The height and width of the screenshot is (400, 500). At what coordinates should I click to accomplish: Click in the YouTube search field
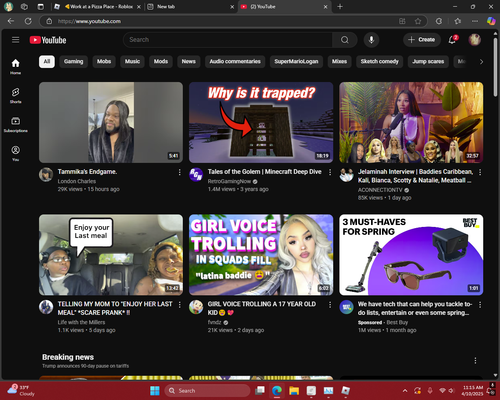click(x=228, y=40)
